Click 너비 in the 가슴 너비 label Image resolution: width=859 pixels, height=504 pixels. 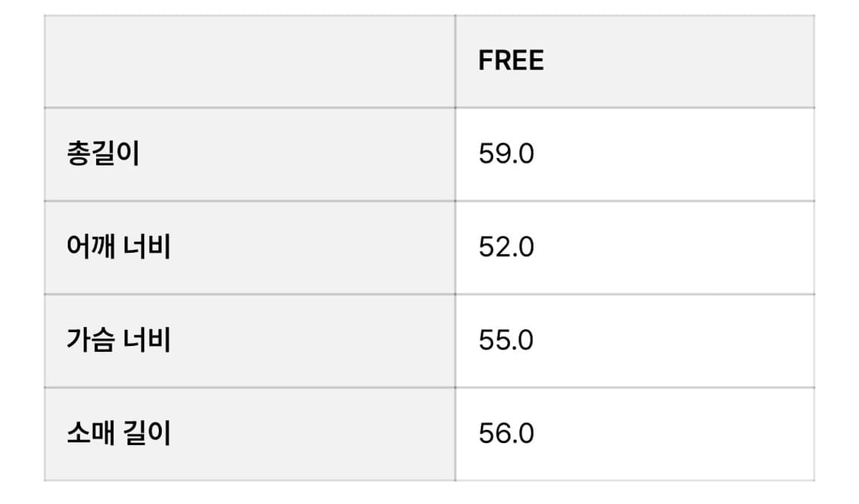[147, 340]
